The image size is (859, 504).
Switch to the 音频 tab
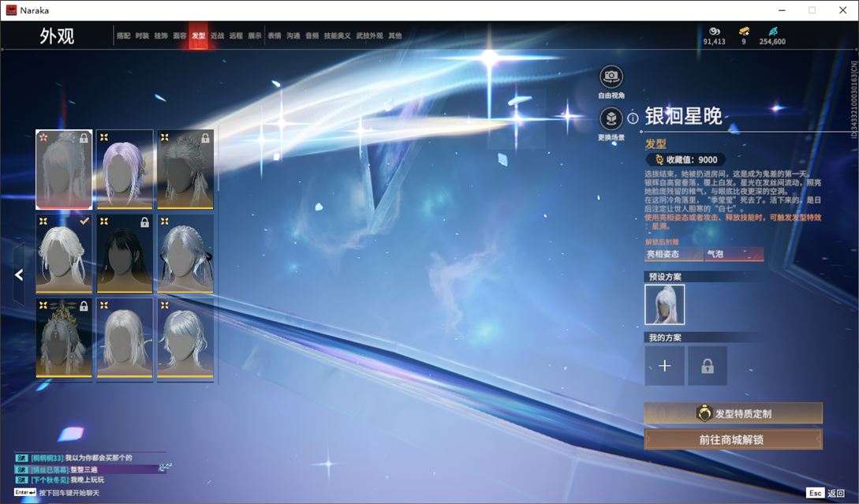pos(312,35)
